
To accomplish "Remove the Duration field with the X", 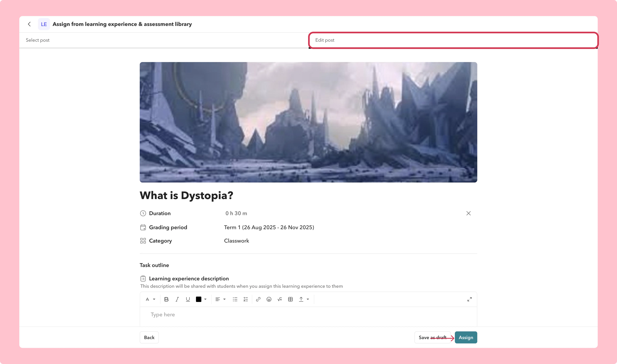I will [x=468, y=213].
